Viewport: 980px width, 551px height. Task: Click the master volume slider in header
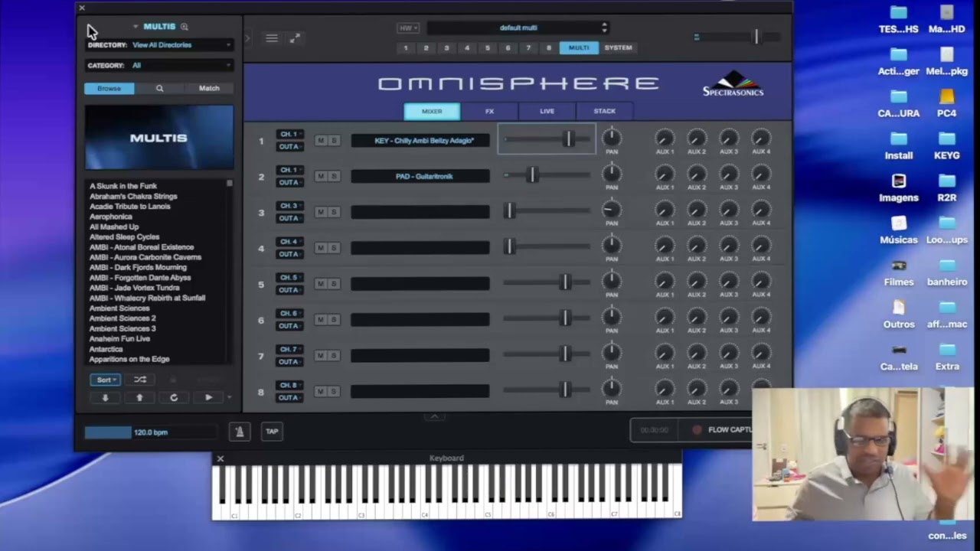tap(756, 36)
